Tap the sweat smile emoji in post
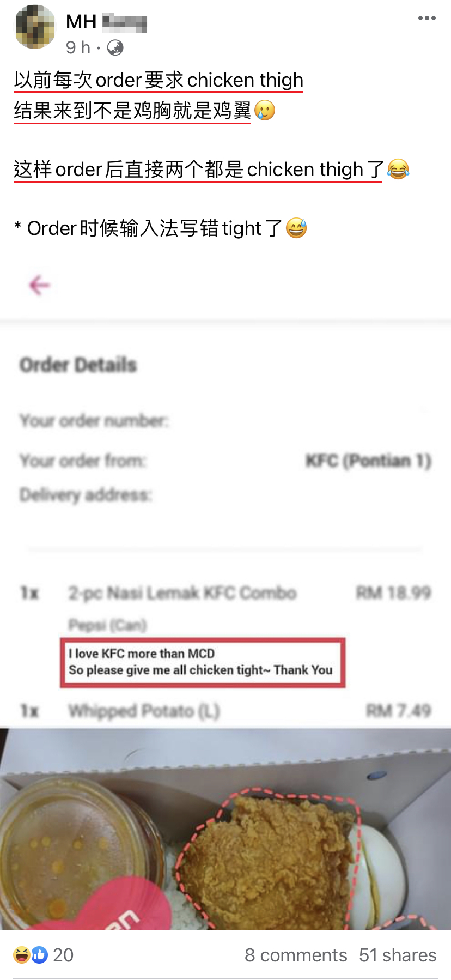 296,228
